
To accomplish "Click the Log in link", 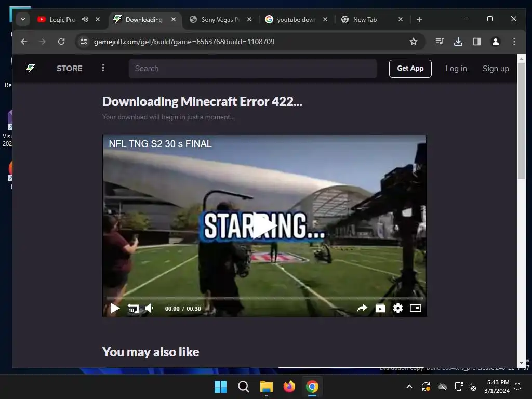I will pyautogui.click(x=456, y=69).
